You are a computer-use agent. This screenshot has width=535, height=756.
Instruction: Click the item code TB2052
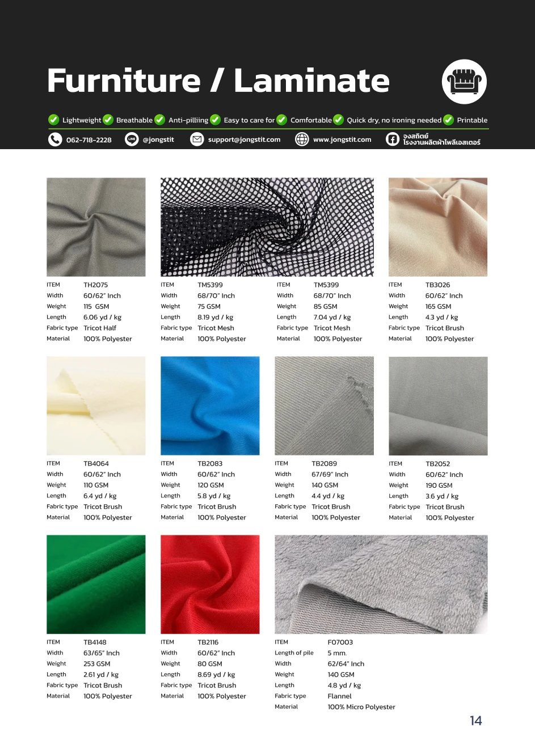pos(438,463)
